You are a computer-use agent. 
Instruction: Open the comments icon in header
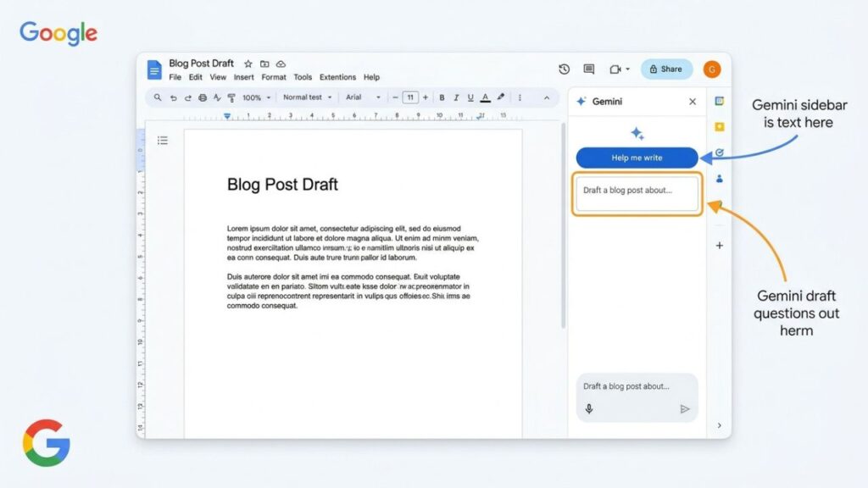589,69
